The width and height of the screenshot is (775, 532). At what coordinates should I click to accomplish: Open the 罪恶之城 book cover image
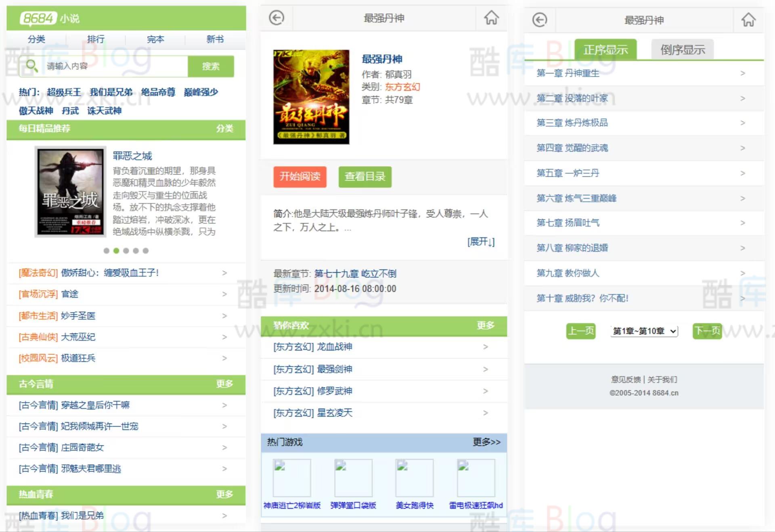pos(70,192)
